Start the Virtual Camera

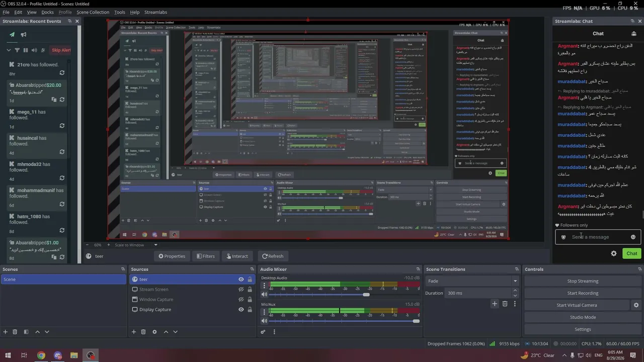577,305
